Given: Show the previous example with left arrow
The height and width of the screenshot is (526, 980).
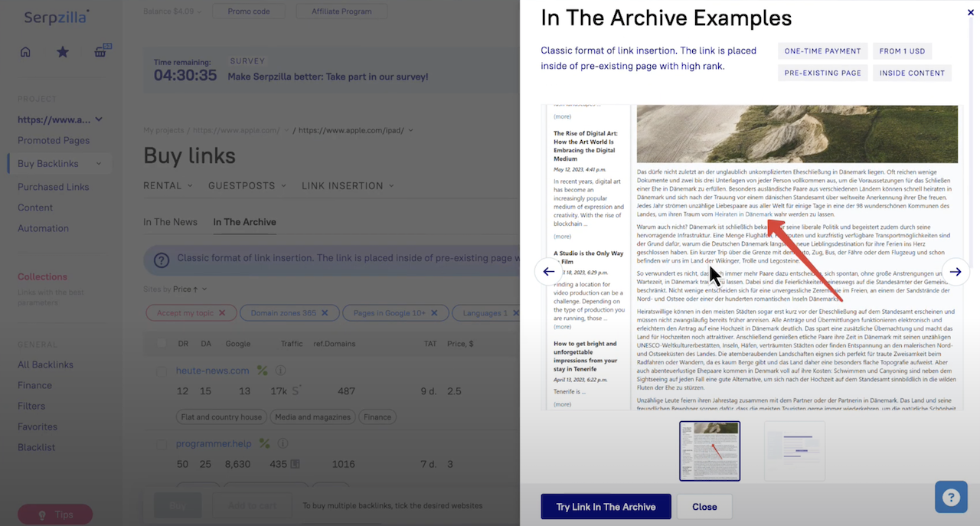Looking at the screenshot, I should pos(549,271).
